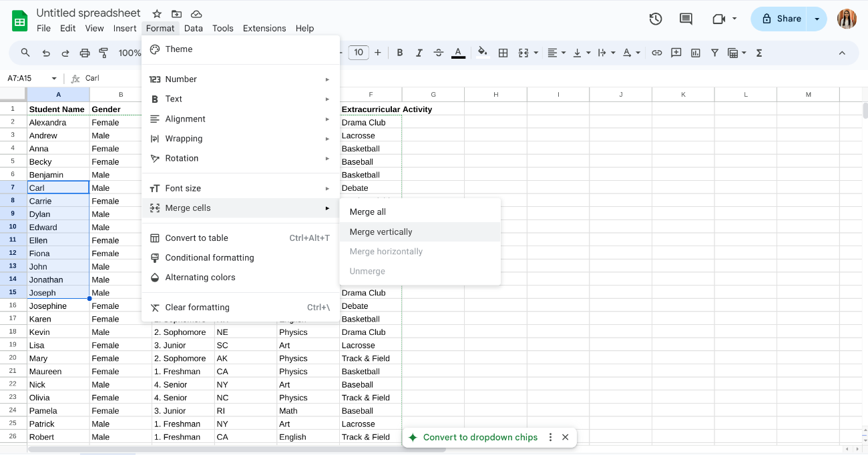This screenshot has height=455, width=868.
Task: Click the Functions sigma icon
Action: [x=758, y=52]
